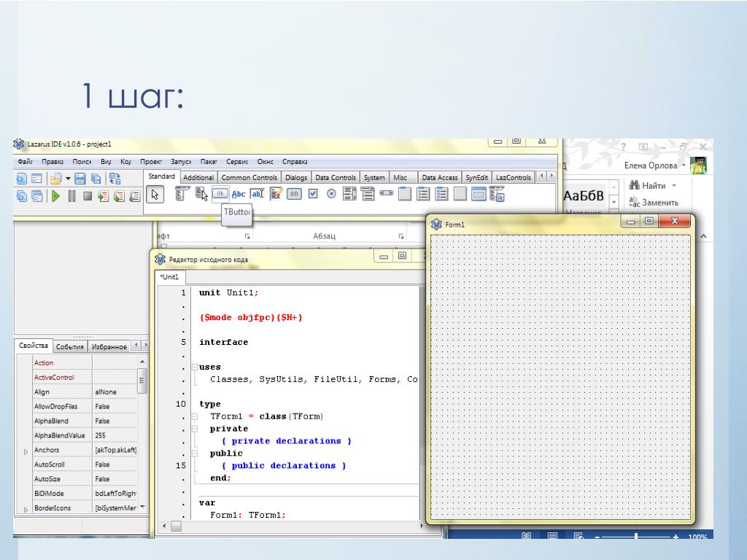The width and height of the screenshot is (747, 560).
Task: Select the arrow selection tool in palette
Action: click(x=155, y=195)
